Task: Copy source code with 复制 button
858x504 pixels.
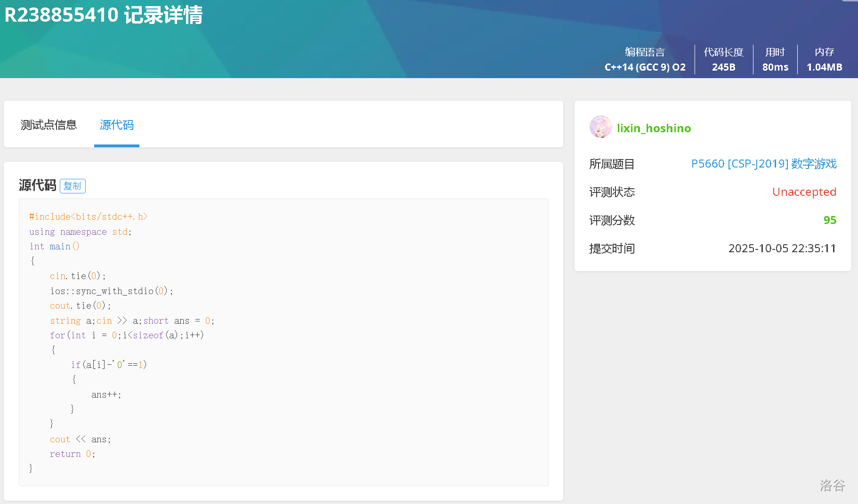Action: (73, 186)
